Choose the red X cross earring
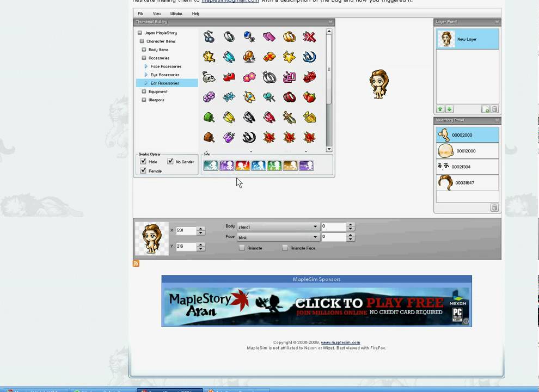This screenshot has height=392, width=539. click(309, 36)
